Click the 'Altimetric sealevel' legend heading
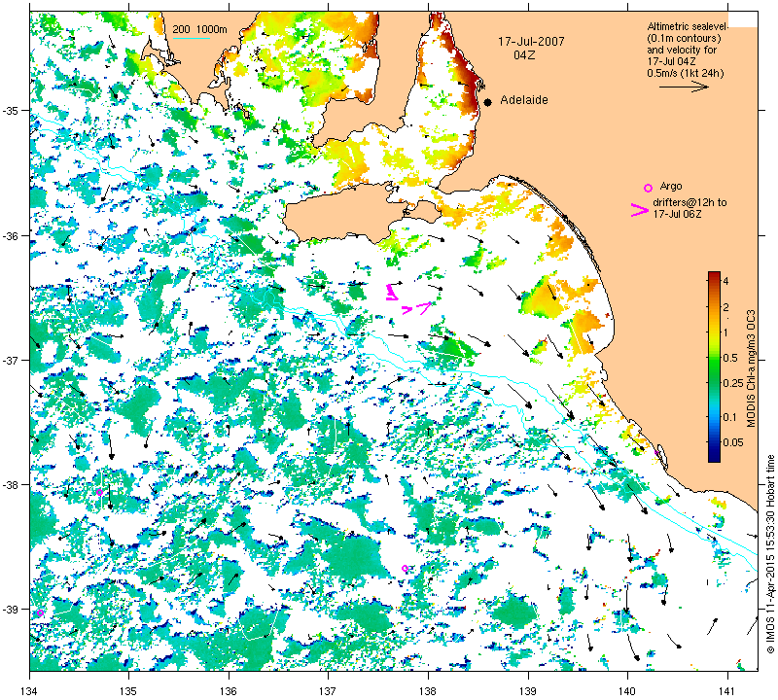778x700 pixels. click(x=687, y=26)
